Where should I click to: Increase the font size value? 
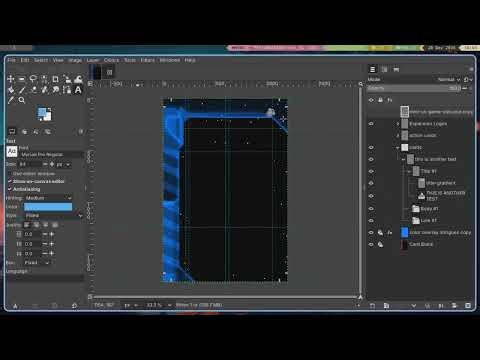coord(52,164)
